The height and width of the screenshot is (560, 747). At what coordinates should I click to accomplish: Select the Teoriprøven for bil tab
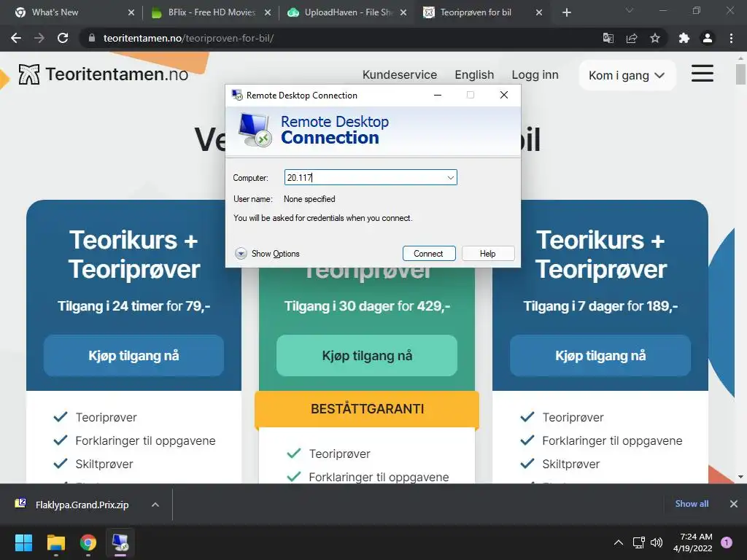pos(483,12)
